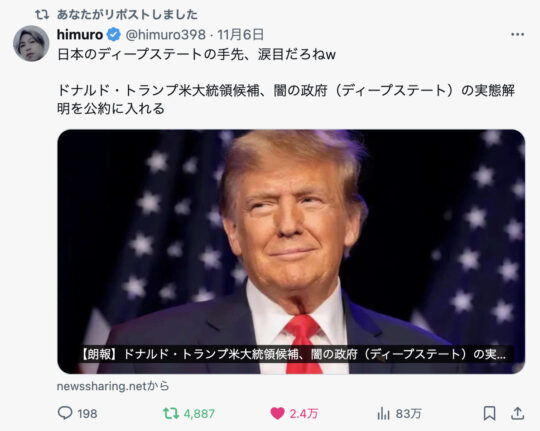
Task: Click the あなたがリポストしました label
Action: (127, 14)
